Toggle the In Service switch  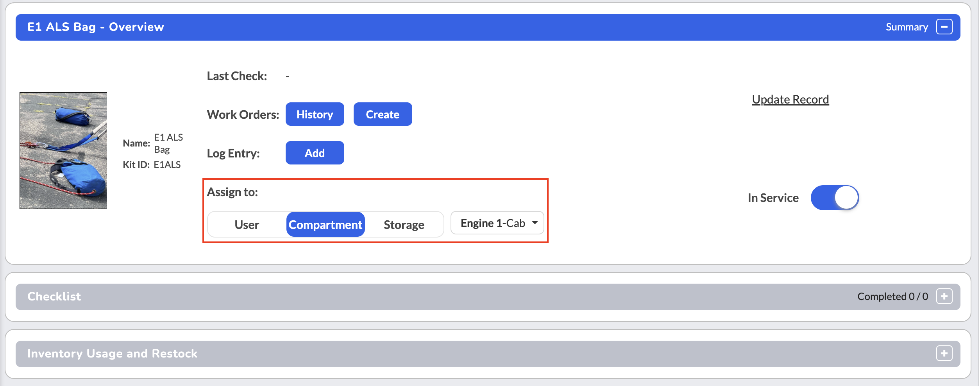(835, 198)
